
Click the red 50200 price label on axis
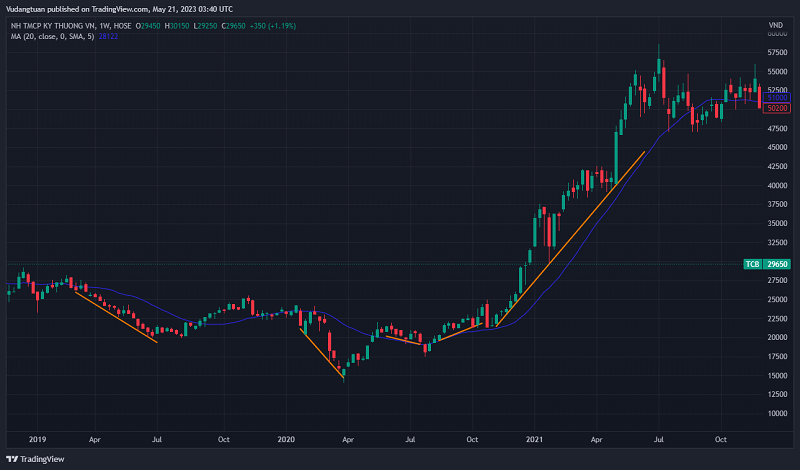[x=779, y=107]
